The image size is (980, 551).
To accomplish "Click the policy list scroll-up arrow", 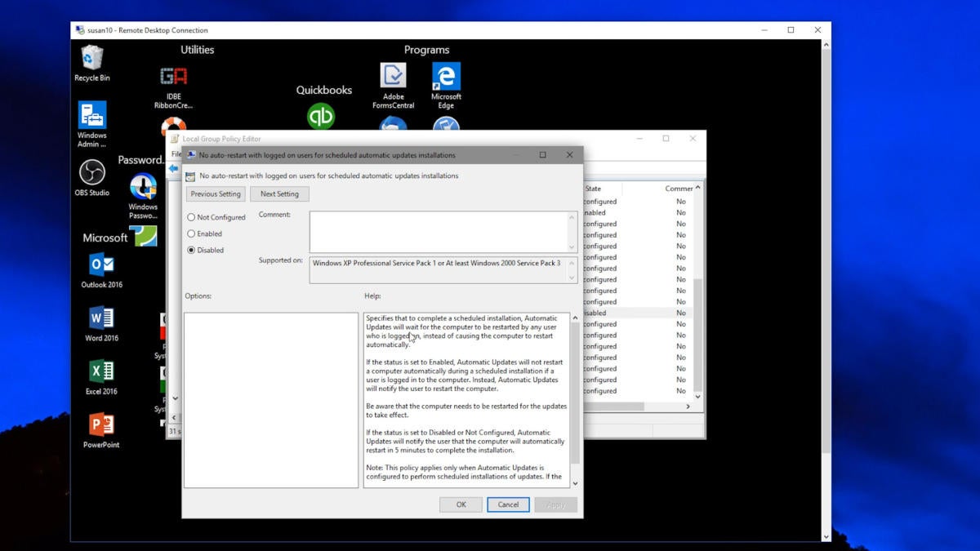I will pyautogui.click(x=697, y=188).
